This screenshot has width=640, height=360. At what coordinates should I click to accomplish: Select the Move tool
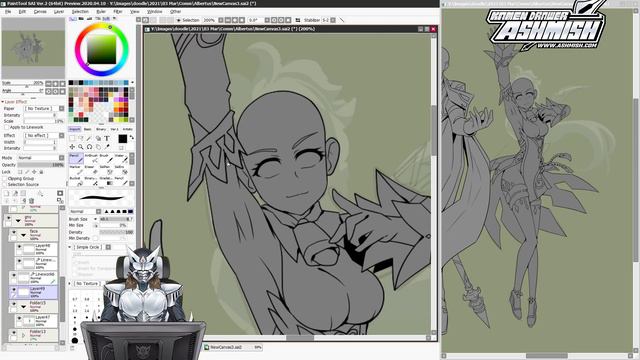pyautogui.click(x=72, y=147)
